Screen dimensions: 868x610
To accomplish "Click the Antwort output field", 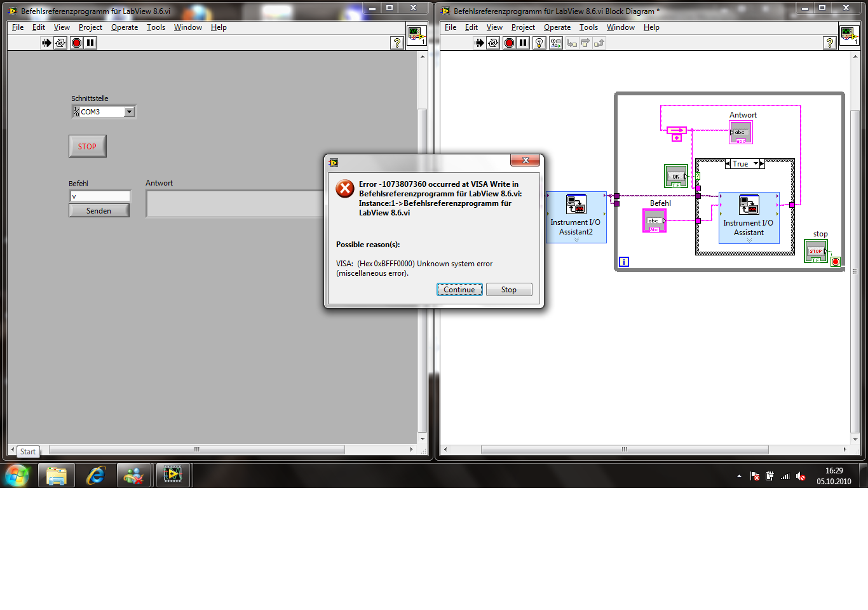I will [235, 204].
